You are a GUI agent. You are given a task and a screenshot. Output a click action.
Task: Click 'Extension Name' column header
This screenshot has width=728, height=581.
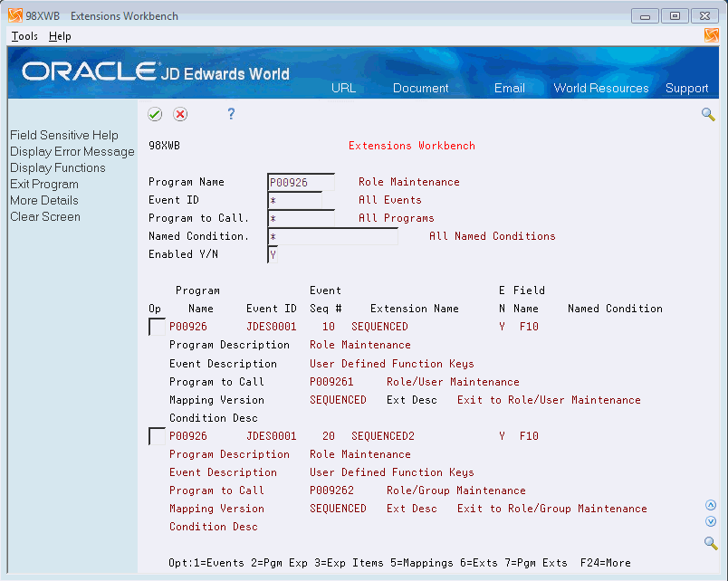(414, 309)
